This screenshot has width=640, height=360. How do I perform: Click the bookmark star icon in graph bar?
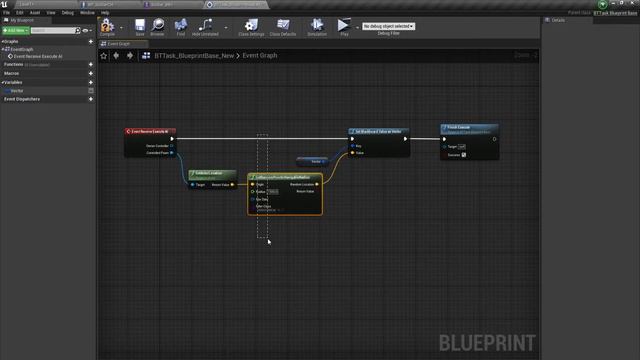[104, 56]
